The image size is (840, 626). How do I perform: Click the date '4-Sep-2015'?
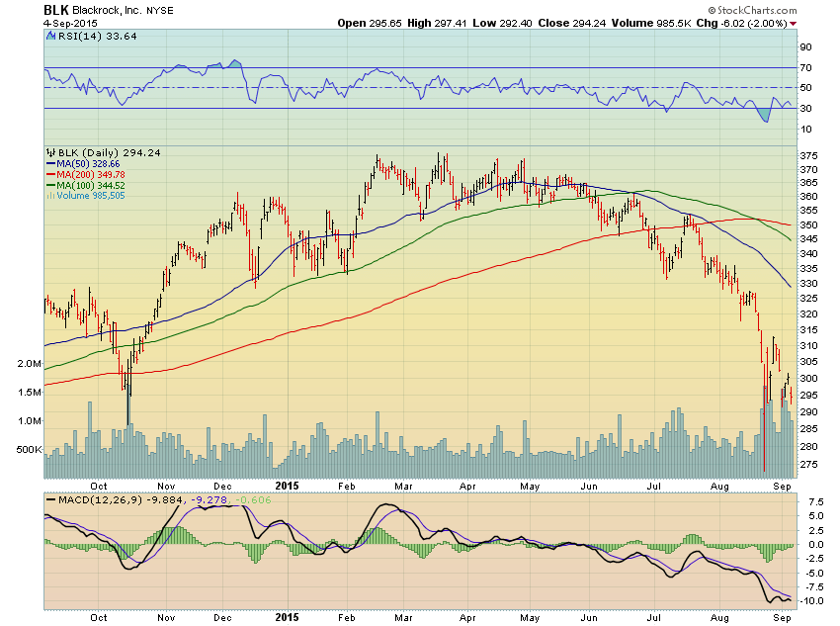tap(70, 23)
